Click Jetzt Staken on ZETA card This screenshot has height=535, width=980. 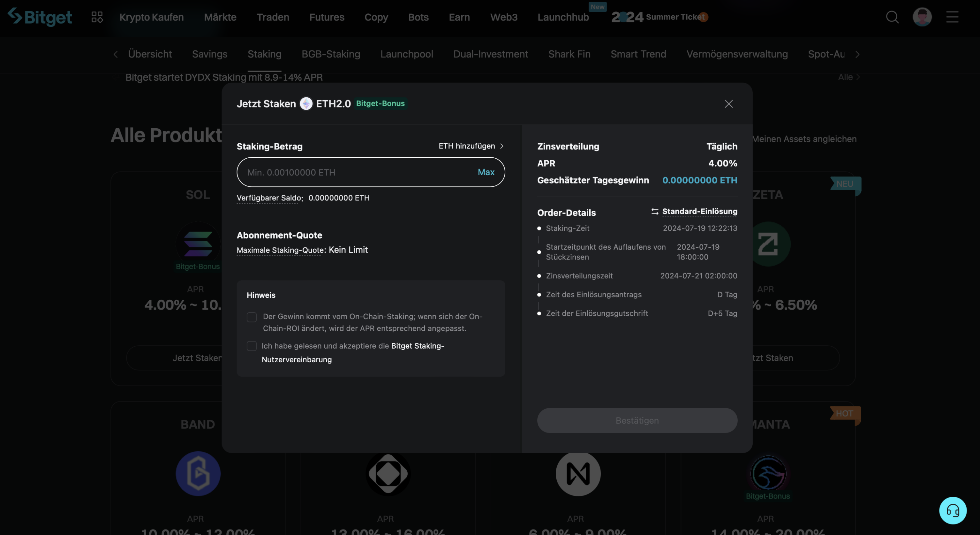pos(796,358)
